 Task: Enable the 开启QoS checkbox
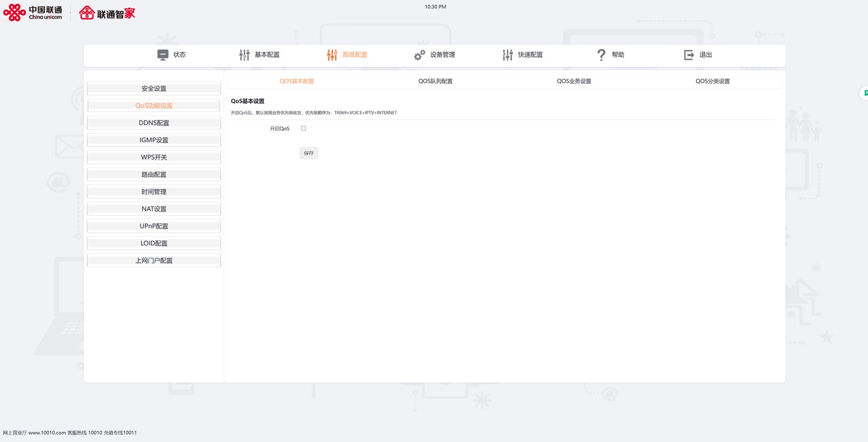303,128
